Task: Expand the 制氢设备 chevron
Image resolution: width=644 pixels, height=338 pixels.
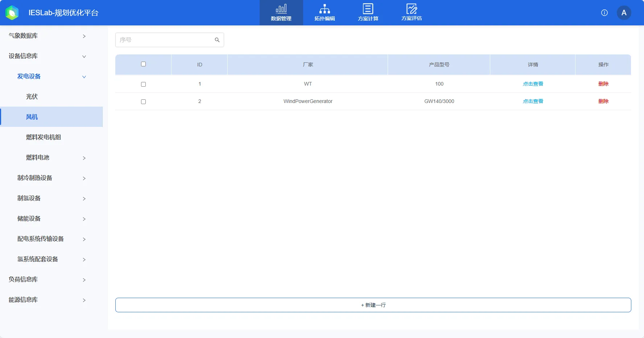Action: pos(84,198)
